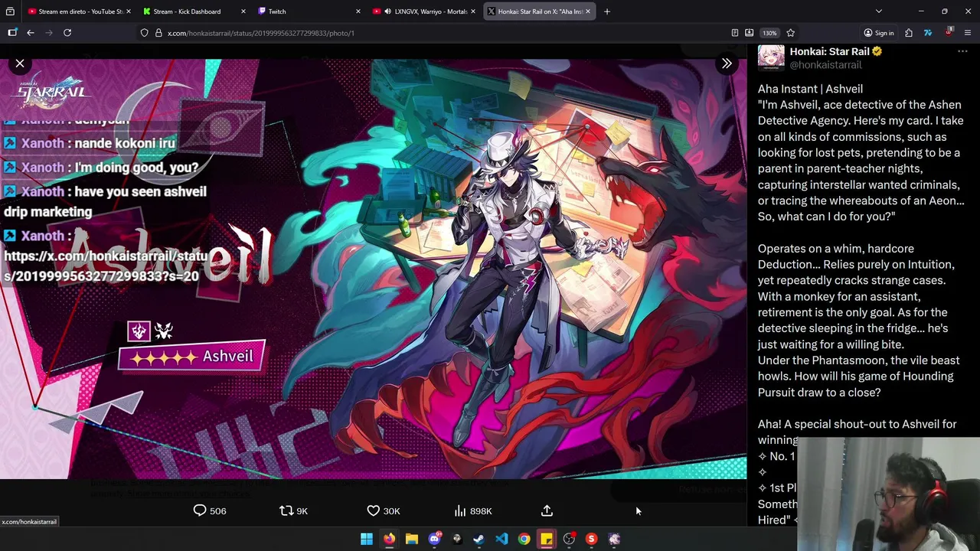The image size is (980, 551).
Task: Click "Aha Instant | Ashveil" post heading
Action: click(810, 89)
